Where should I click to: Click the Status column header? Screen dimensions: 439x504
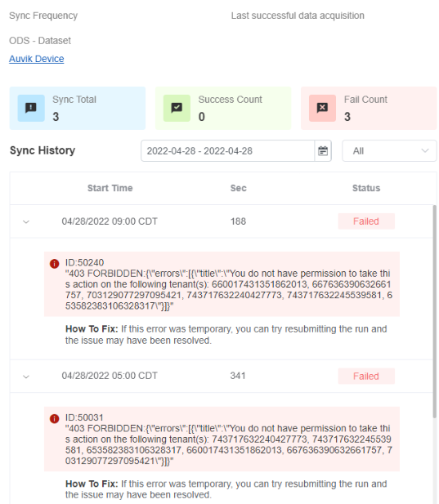pos(366,188)
